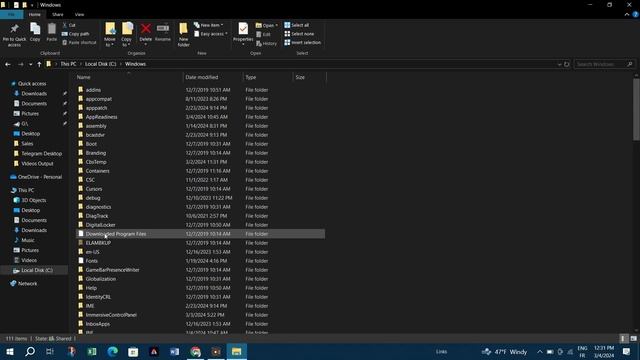
Task: Expand address bar history dropdown
Action: pyautogui.click(x=559, y=64)
